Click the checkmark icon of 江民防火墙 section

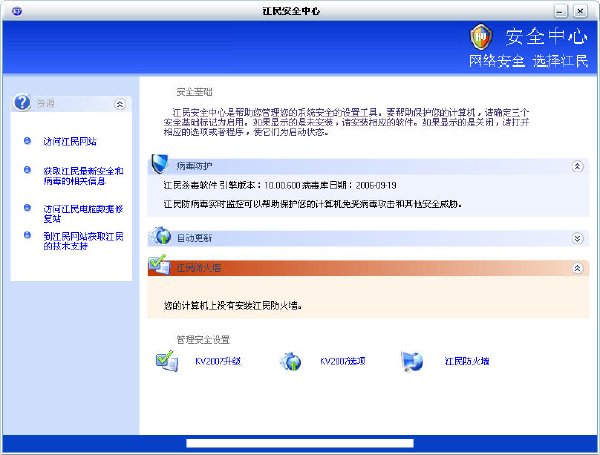coord(159,264)
